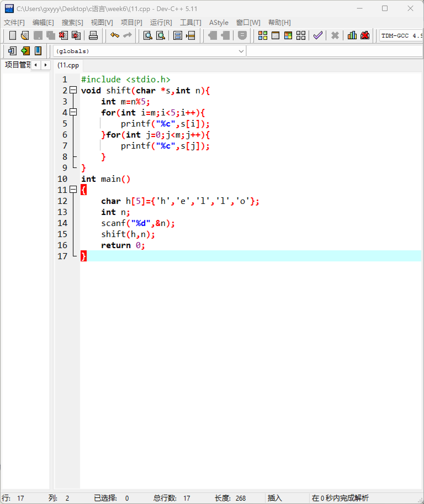Screen dimensions: 424x504
Task: Click the 'shift(h,n);' call line
Action: point(128,234)
